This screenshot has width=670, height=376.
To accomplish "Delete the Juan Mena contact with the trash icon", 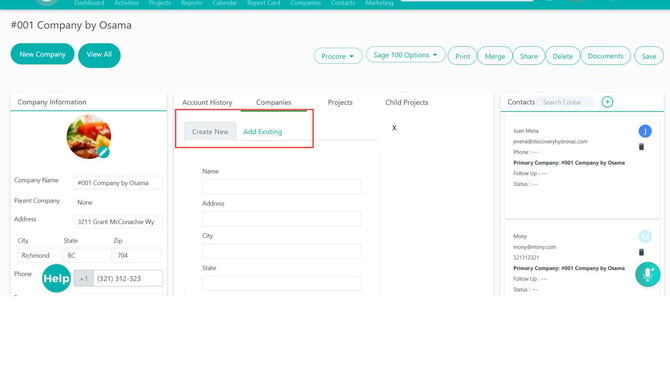I will tap(641, 147).
